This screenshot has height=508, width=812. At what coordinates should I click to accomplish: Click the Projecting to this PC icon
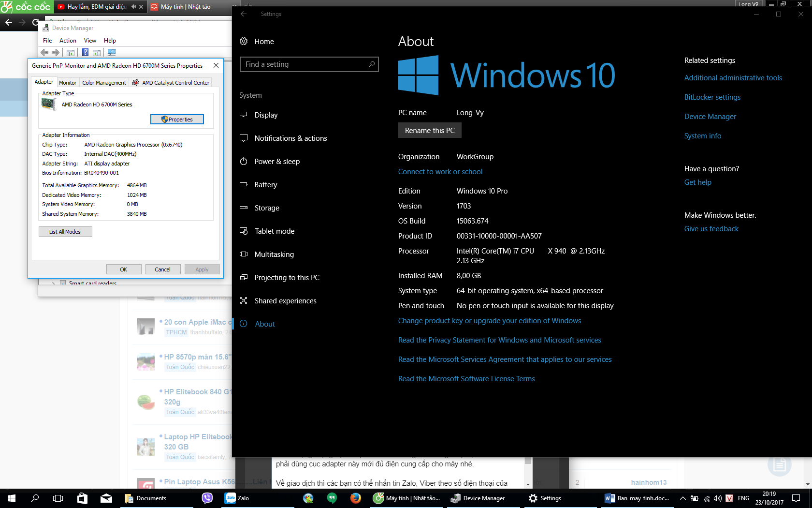point(244,278)
